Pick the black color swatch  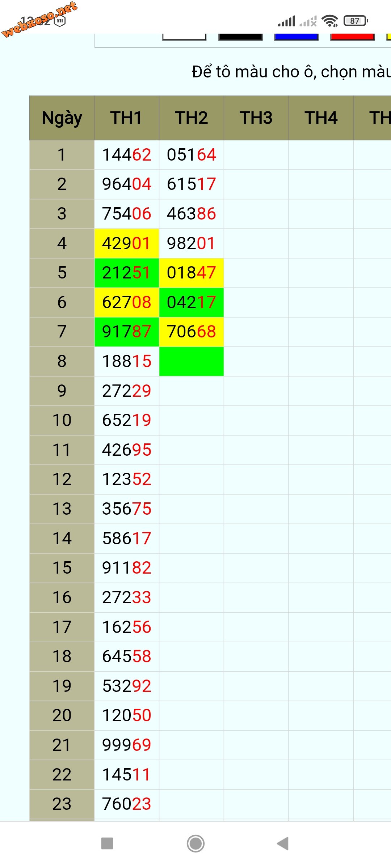point(240,37)
